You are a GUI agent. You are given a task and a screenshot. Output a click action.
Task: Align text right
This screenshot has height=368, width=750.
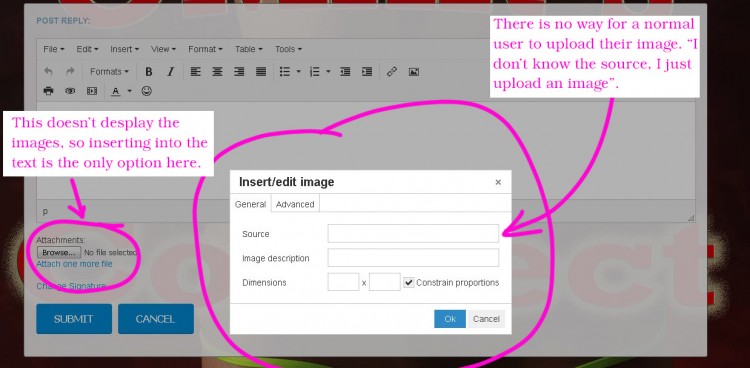pos(239,72)
